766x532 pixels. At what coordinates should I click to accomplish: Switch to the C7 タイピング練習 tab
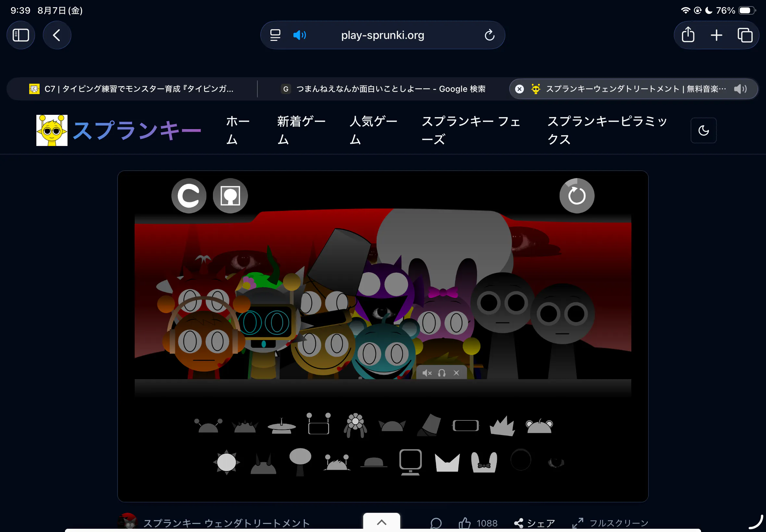pyautogui.click(x=131, y=89)
